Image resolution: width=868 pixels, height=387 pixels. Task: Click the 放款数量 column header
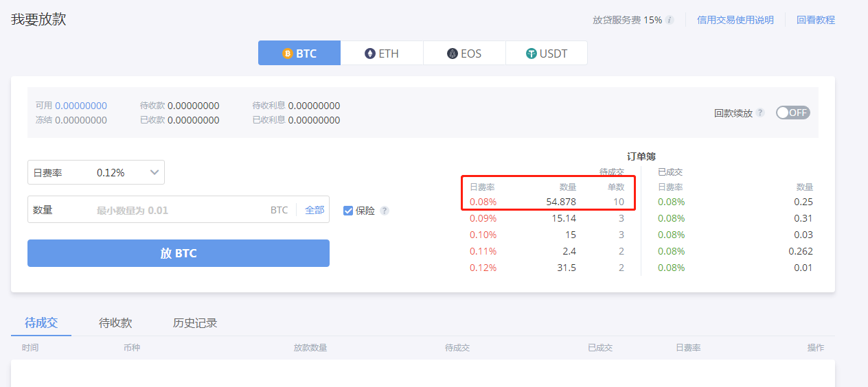pyautogui.click(x=310, y=348)
